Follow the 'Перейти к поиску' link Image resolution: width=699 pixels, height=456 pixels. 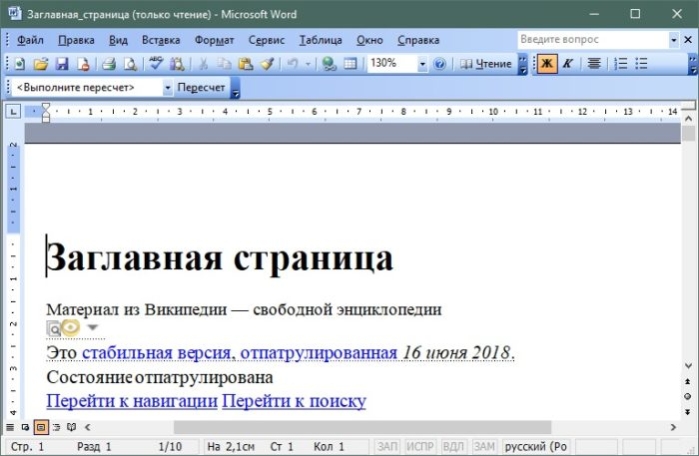click(x=294, y=401)
